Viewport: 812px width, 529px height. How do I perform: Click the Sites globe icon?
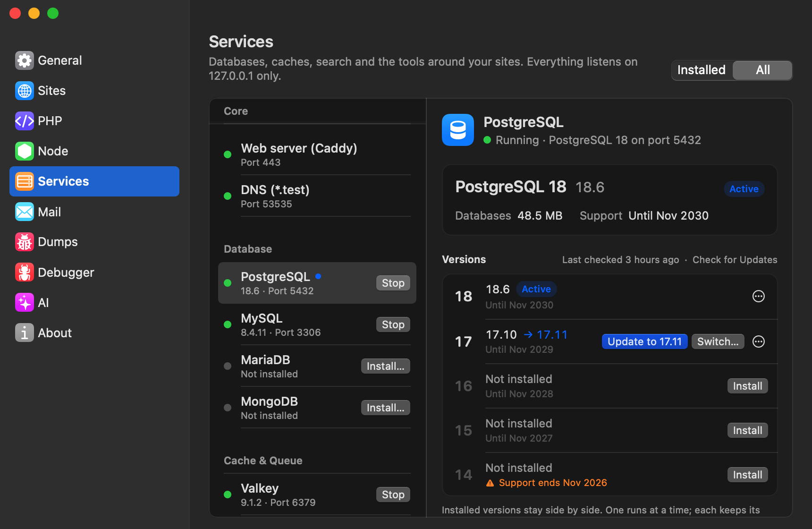pos(25,91)
